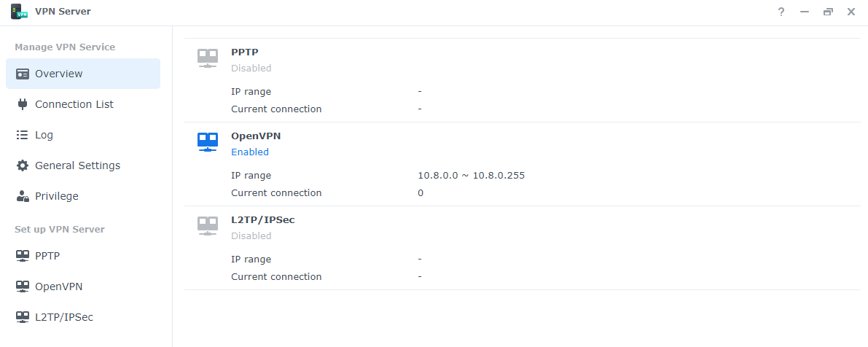Click the gray L2TP/IPSec network icon in overview
The height and width of the screenshot is (347, 868).
click(x=208, y=226)
